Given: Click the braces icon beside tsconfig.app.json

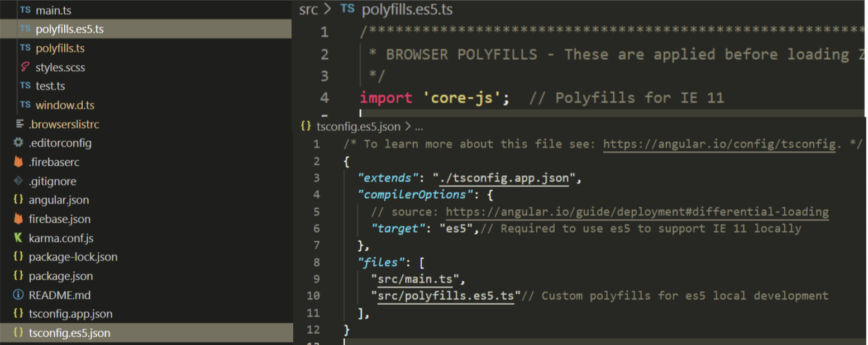Looking at the screenshot, I should pos(18,314).
